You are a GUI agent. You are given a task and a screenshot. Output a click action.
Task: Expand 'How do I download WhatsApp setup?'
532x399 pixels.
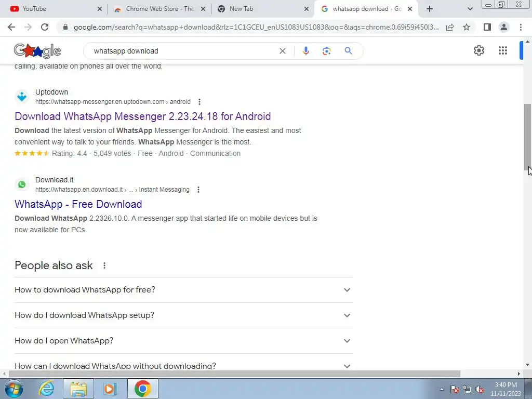point(183,315)
